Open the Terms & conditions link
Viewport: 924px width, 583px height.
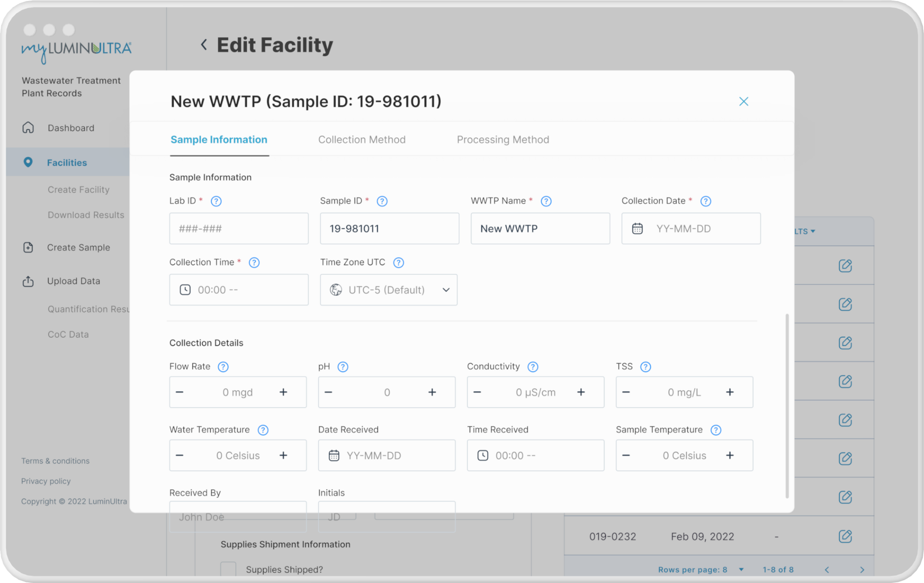[x=55, y=461]
